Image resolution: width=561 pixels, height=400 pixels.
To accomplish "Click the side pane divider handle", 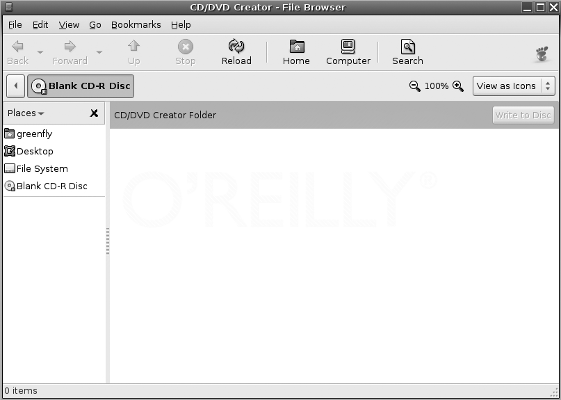I will coord(108,241).
